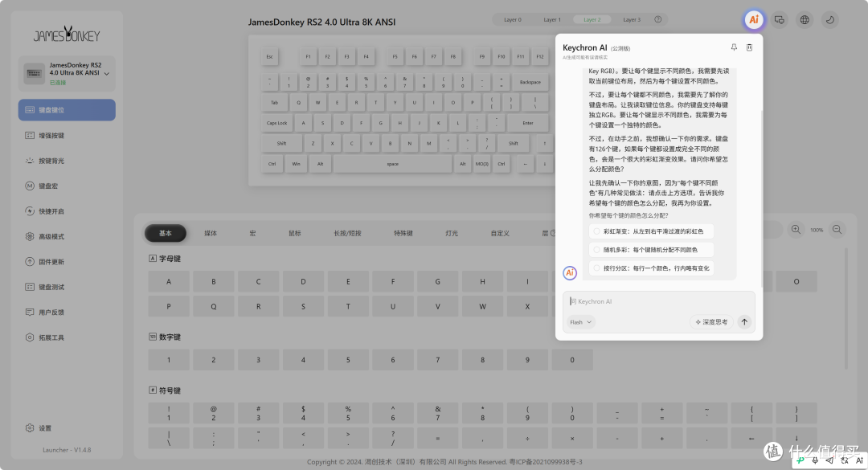
Task: Switch to Layer 2
Action: 592,19
